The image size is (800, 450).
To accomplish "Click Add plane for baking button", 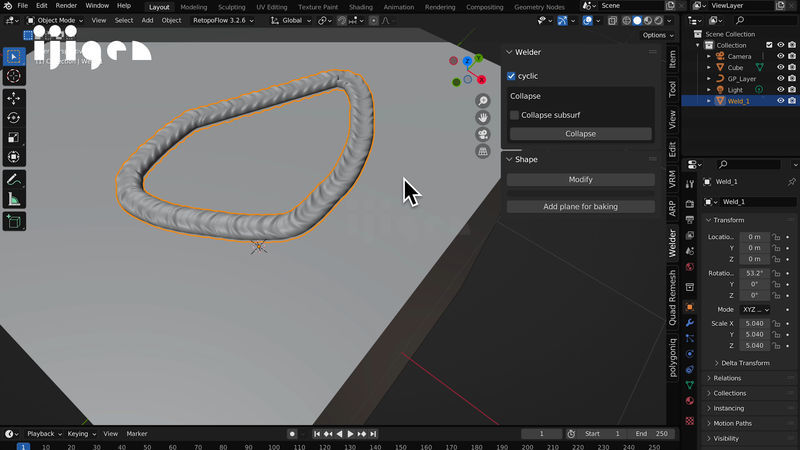I will [581, 207].
